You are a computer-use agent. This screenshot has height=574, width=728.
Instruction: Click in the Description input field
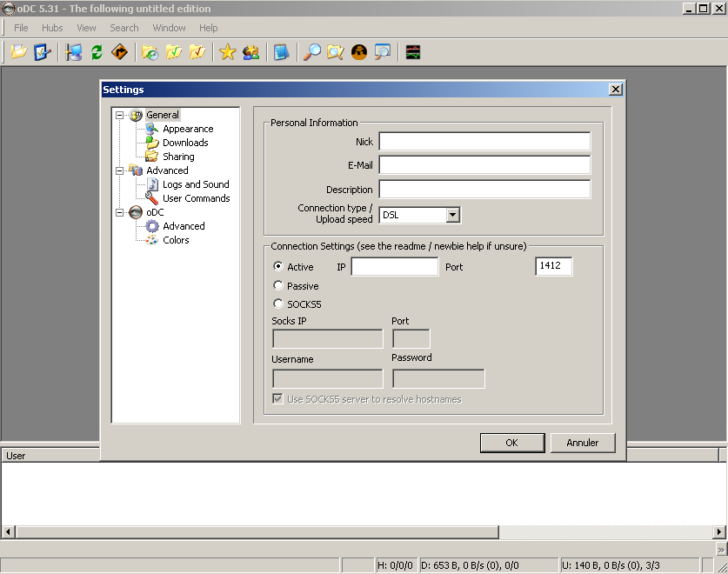point(484,189)
